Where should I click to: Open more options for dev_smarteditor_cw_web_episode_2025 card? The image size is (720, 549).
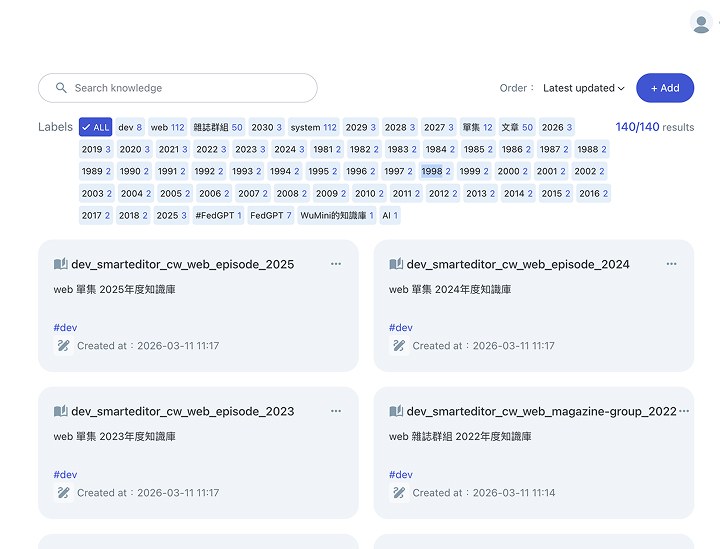[x=336, y=264]
